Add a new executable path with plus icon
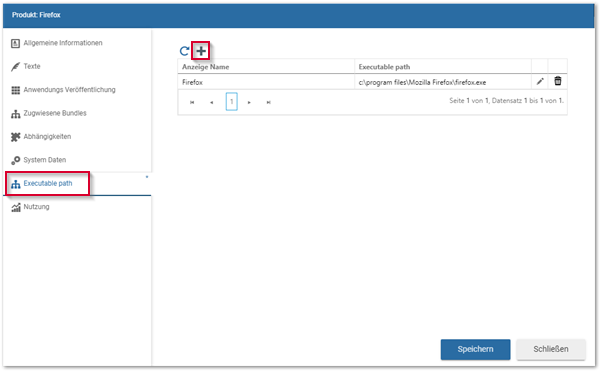Image resolution: width=600 pixels, height=371 pixels. [201, 51]
